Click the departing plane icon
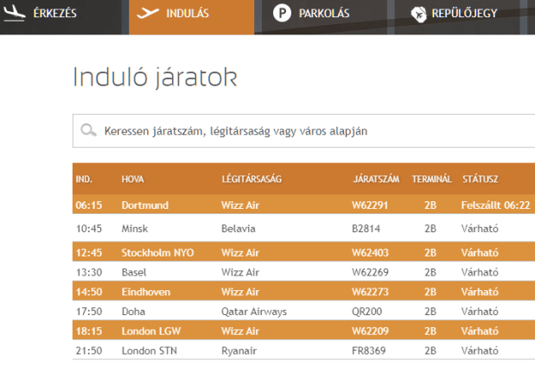The height and width of the screenshot is (392, 535). (150, 14)
